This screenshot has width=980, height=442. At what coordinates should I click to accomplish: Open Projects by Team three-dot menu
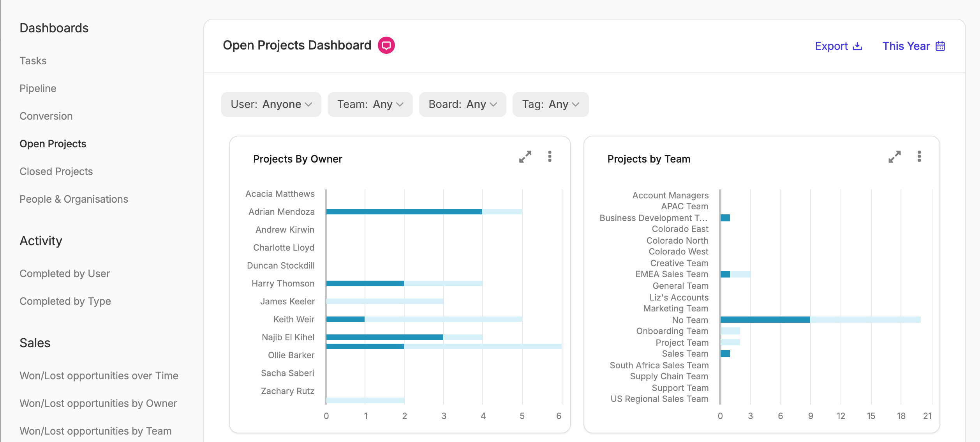pyautogui.click(x=919, y=156)
